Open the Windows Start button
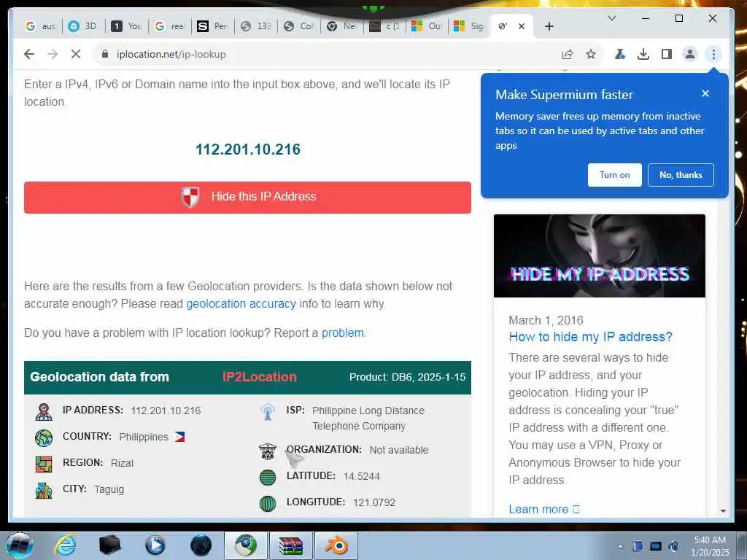The height and width of the screenshot is (560, 747). pos(20,545)
